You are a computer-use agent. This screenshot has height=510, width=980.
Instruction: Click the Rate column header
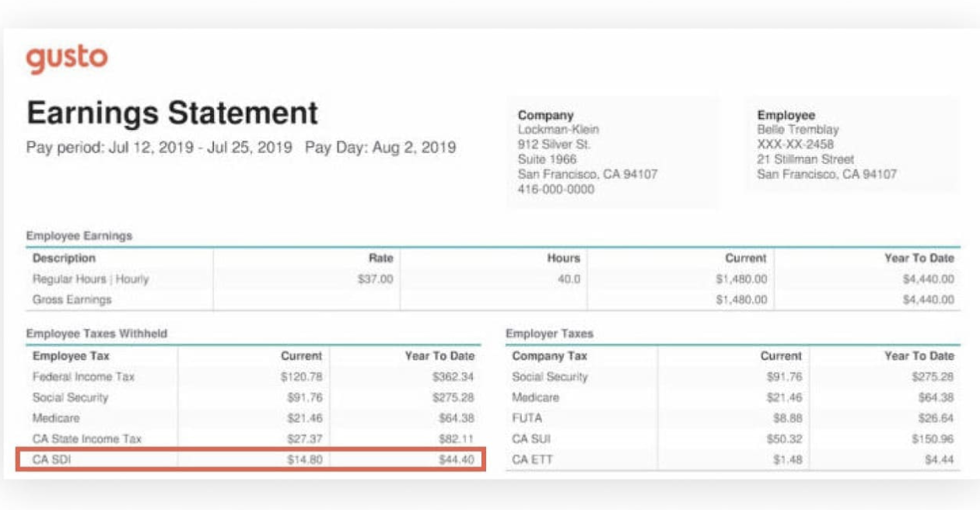coord(380,258)
